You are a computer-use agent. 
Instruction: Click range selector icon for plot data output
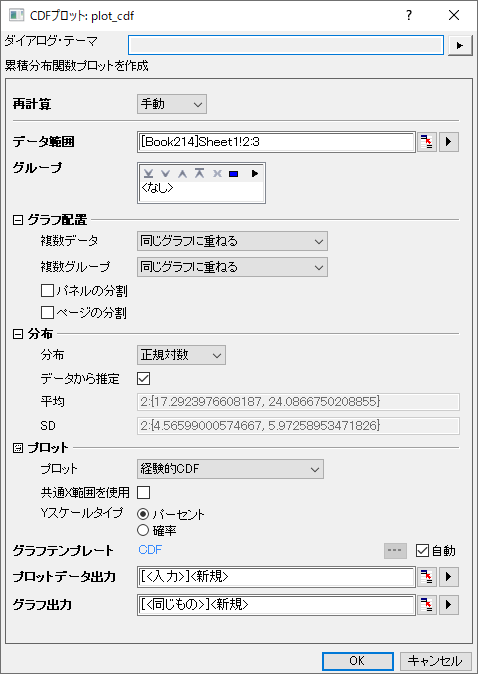[x=427, y=577]
